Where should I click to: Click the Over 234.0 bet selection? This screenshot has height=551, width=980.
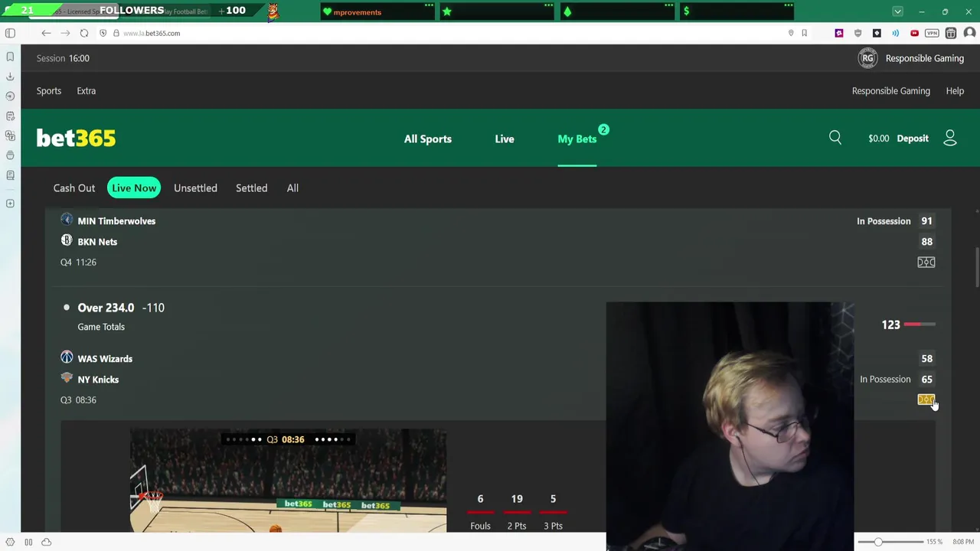pyautogui.click(x=106, y=308)
